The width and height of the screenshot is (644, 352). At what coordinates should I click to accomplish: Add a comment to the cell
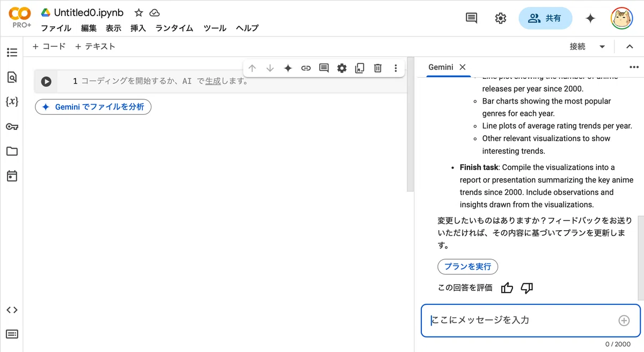(324, 68)
